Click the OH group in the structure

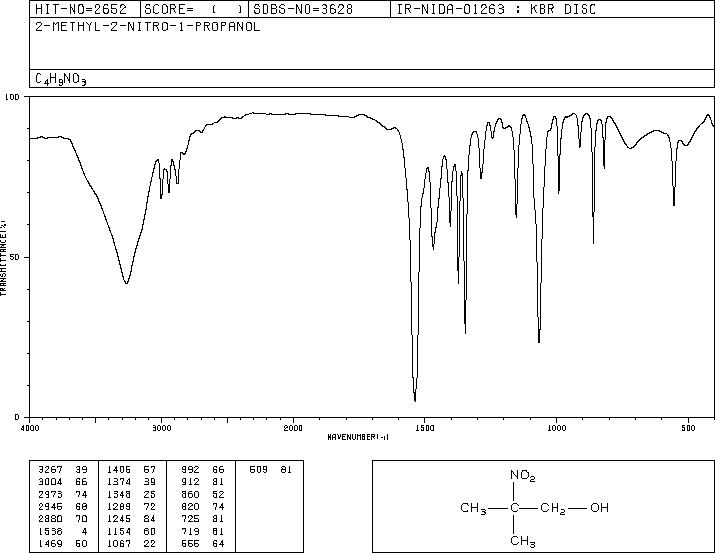pyautogui.click(x=600, y=507)
